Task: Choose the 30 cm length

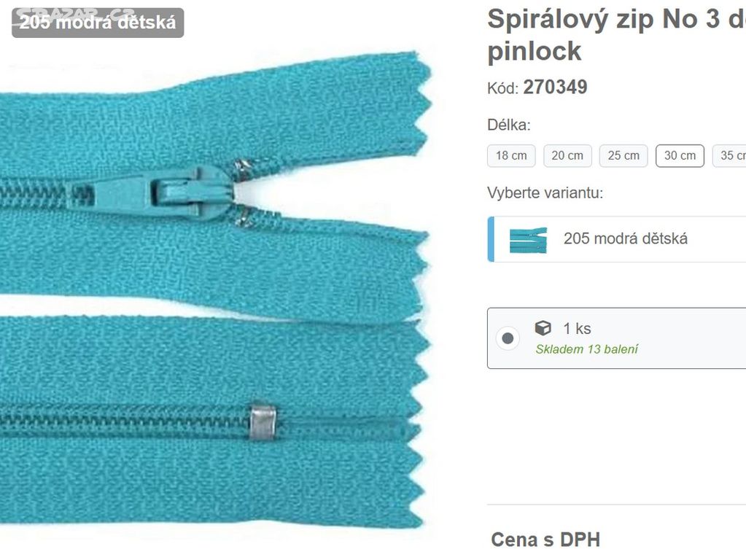Action: [x=680, y=155]
